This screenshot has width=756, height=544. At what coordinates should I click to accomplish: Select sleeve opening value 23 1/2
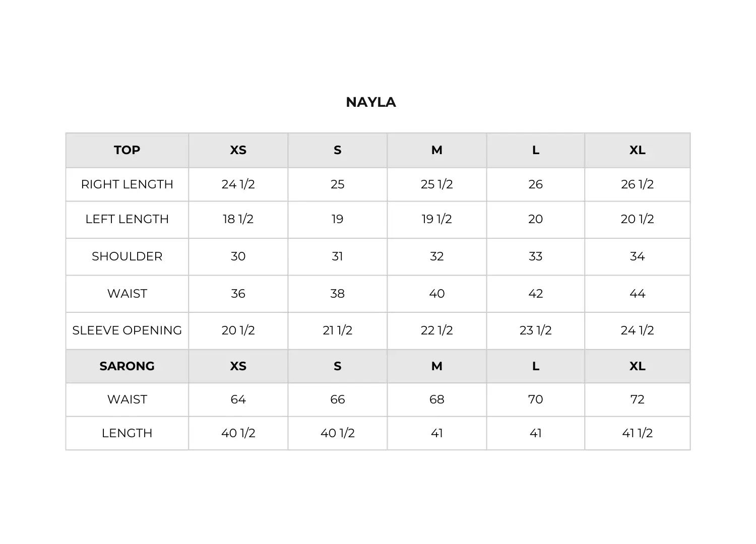click(x=535, y=330)
